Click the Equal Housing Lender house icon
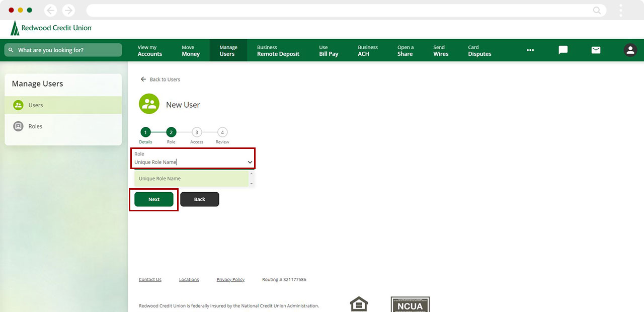Image resolution: width=644 pixels, height=312 pixels. coord(359,303)
